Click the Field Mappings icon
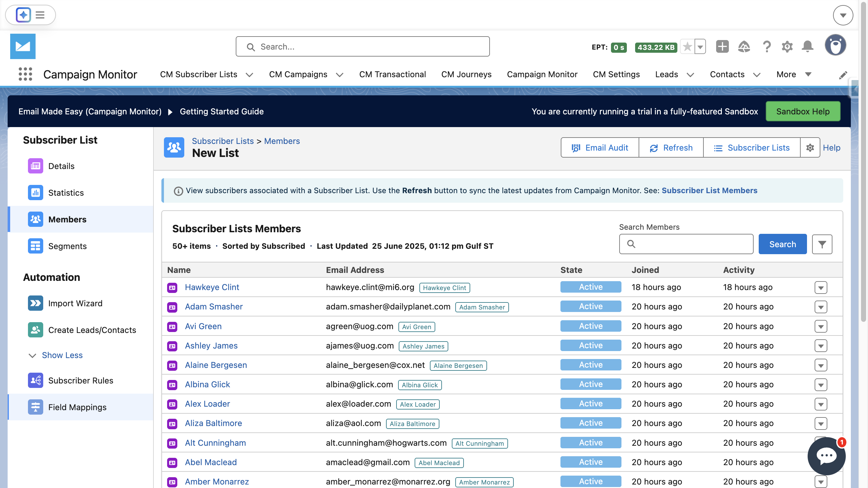The image size is (868, 488). point(35,407)
